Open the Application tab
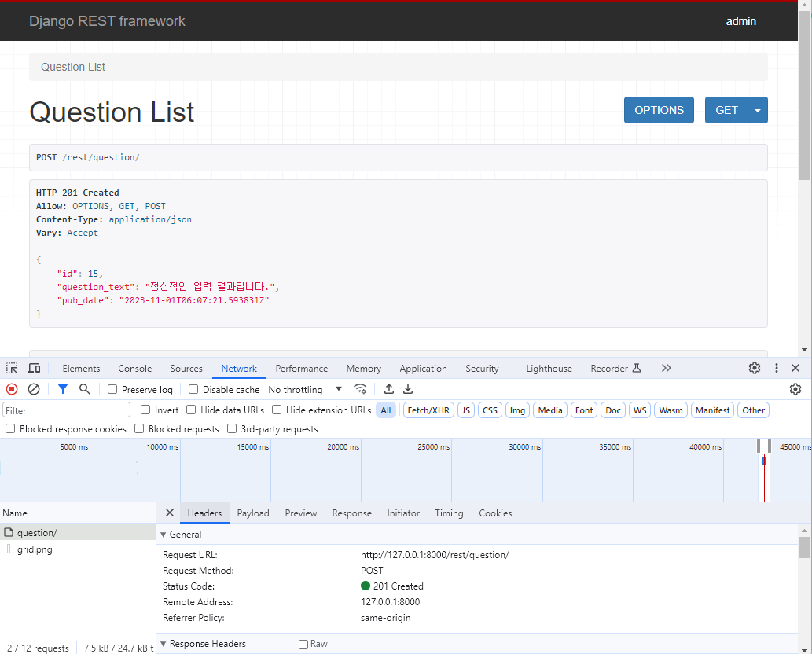The width and height of the screenshot is (812, 654). [423, 368]
